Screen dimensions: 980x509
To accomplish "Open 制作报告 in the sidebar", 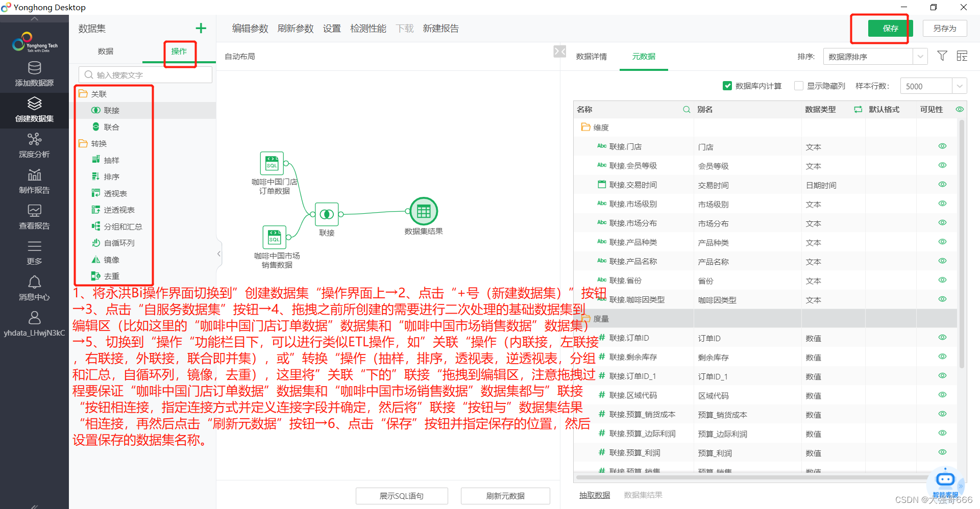I will click(34, 181).
